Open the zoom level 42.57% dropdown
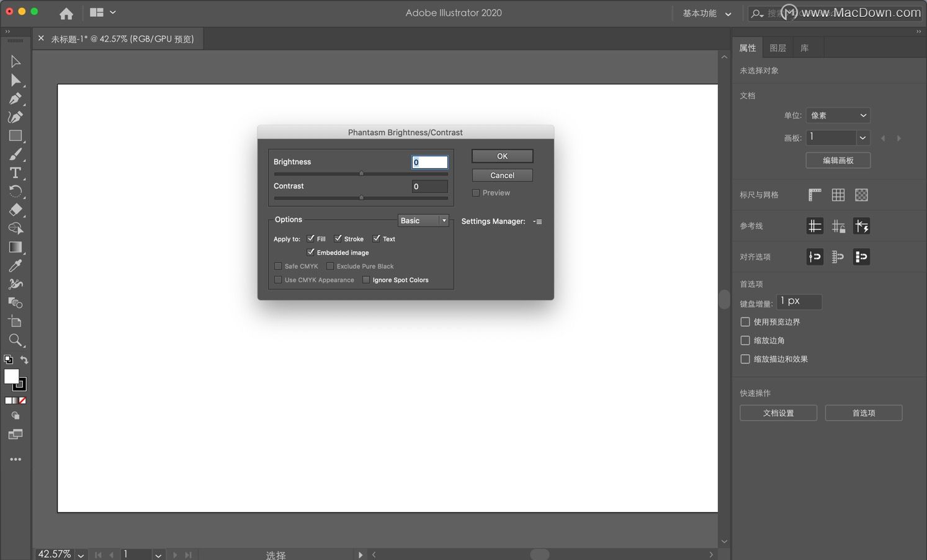Viewport: 927px width, 560px height. click(81, 555)
